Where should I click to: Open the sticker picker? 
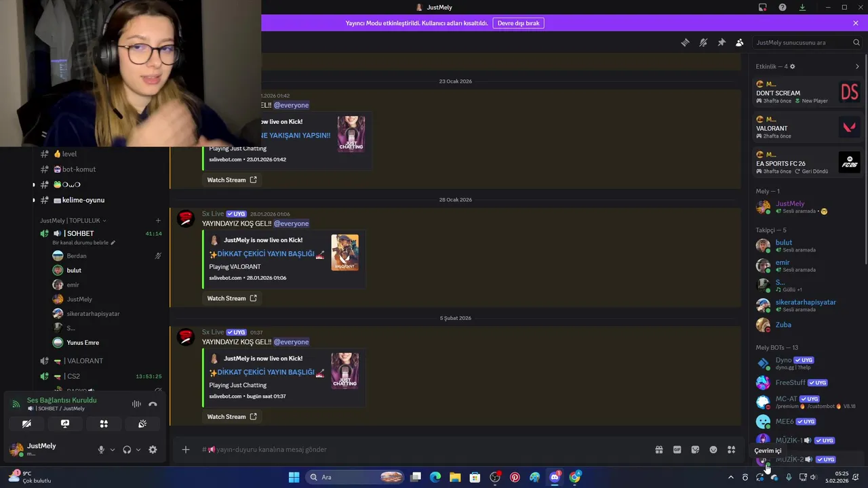coord(695,449)
